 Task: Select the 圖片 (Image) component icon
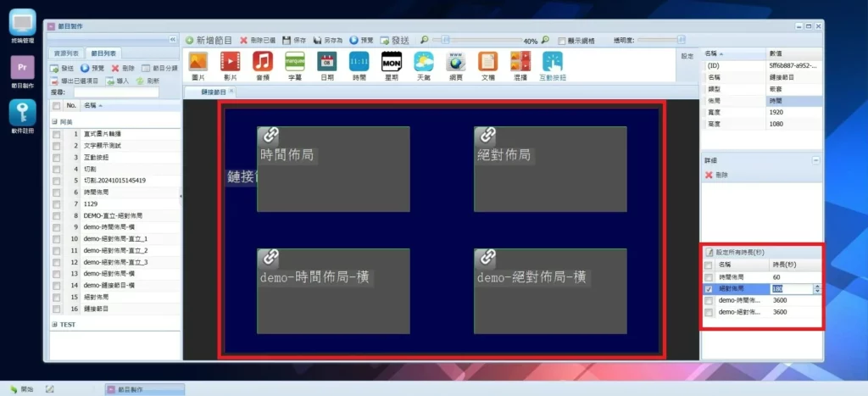point(198,62)
